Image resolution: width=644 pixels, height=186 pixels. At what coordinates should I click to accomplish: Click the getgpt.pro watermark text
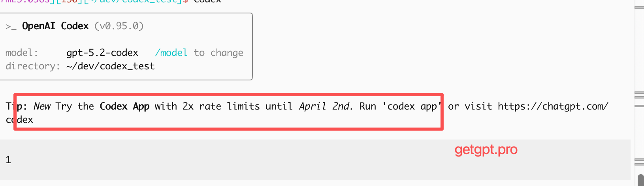coord(486,150)
